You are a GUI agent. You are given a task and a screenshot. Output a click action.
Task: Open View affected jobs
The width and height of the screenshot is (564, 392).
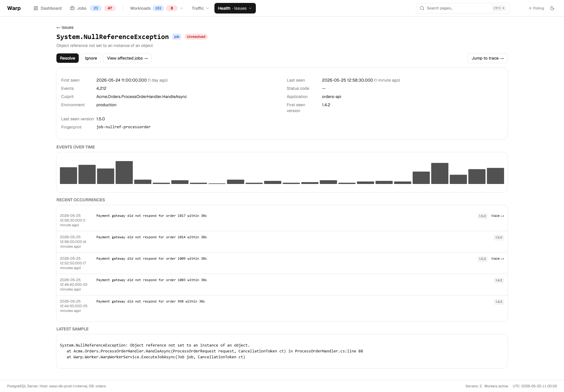tap(127, 58)
